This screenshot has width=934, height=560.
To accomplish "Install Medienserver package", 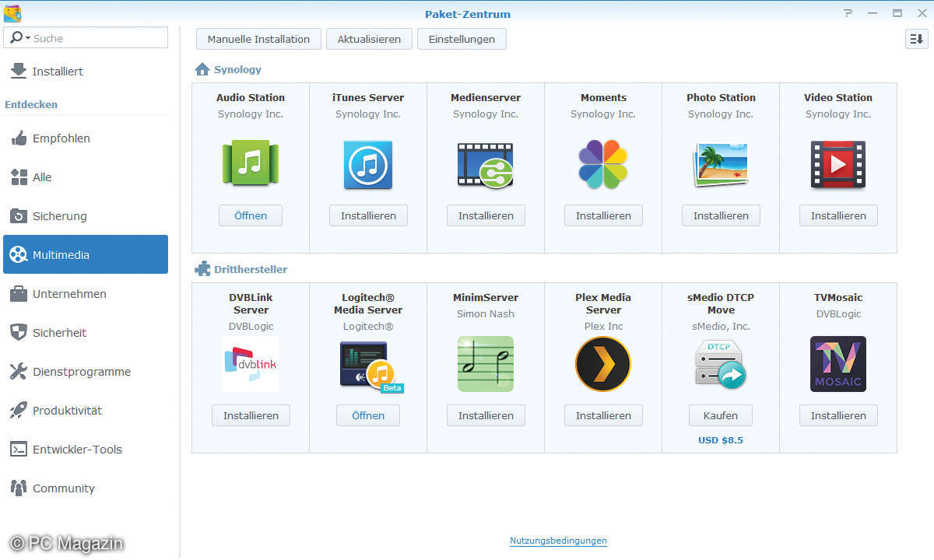I will click(x=486, y=215).
